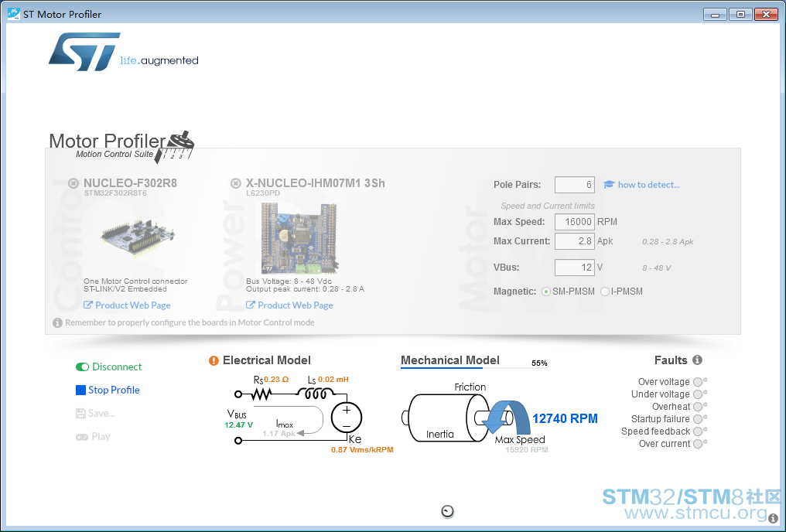
Task: Click the ST life.augmented logo
Action: tap(123, 52)
